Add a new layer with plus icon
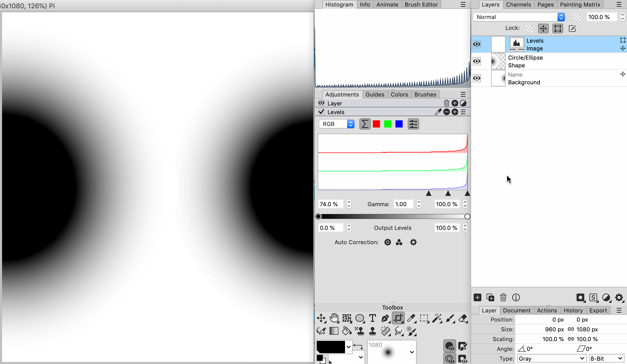This screenshot has height=364, width=627. coord(478,297)
